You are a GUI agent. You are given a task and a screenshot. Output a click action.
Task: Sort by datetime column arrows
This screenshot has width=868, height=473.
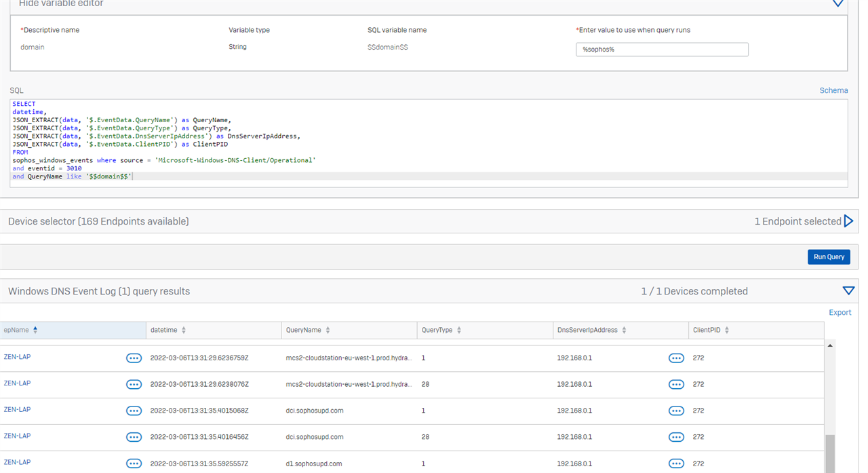[x=183, y=330]
